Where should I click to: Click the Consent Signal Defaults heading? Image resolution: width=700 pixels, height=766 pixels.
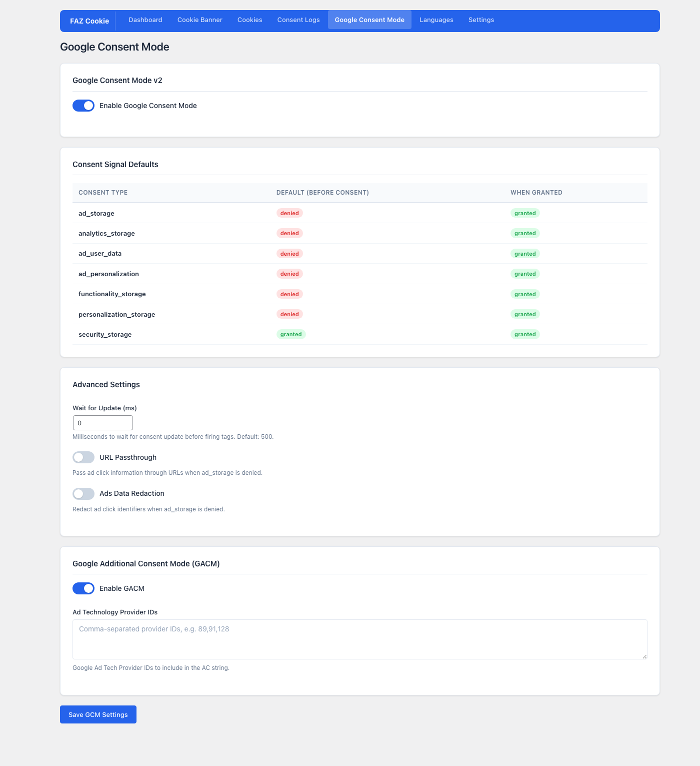click(x=115, y=165)
